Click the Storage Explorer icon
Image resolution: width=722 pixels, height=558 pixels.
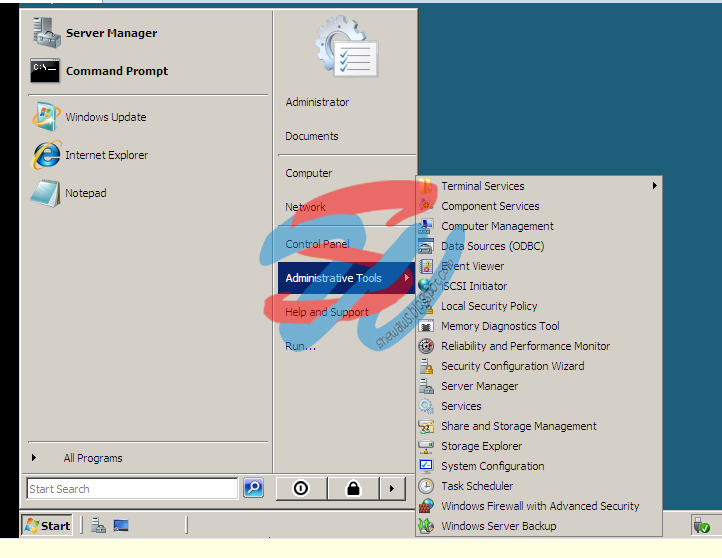point(426,446)
